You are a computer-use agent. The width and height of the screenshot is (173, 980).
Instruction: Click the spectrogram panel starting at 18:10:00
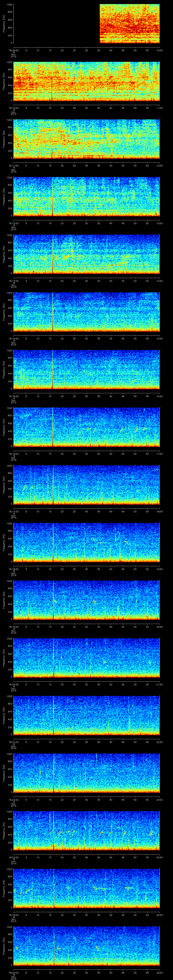87,81
